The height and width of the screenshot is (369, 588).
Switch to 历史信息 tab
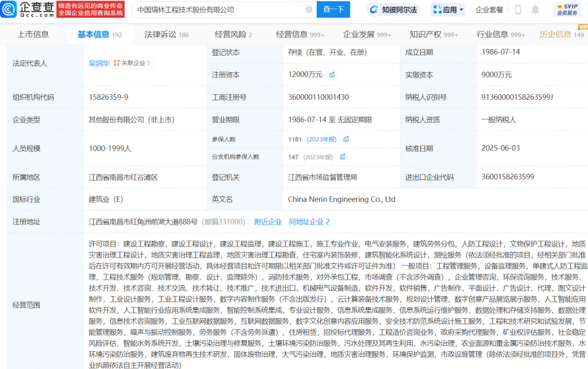click(562, 34)
